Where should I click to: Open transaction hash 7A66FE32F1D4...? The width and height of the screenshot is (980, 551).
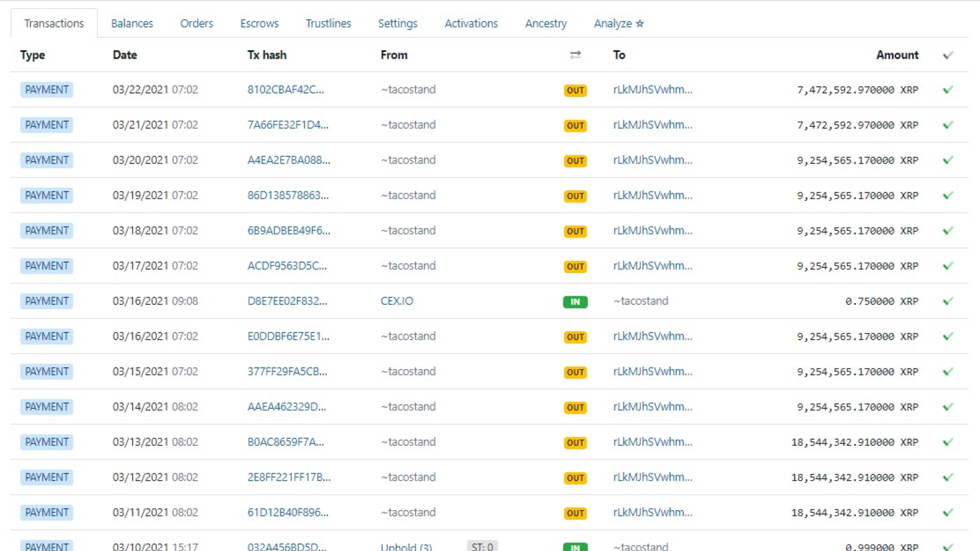click(288, 125)
